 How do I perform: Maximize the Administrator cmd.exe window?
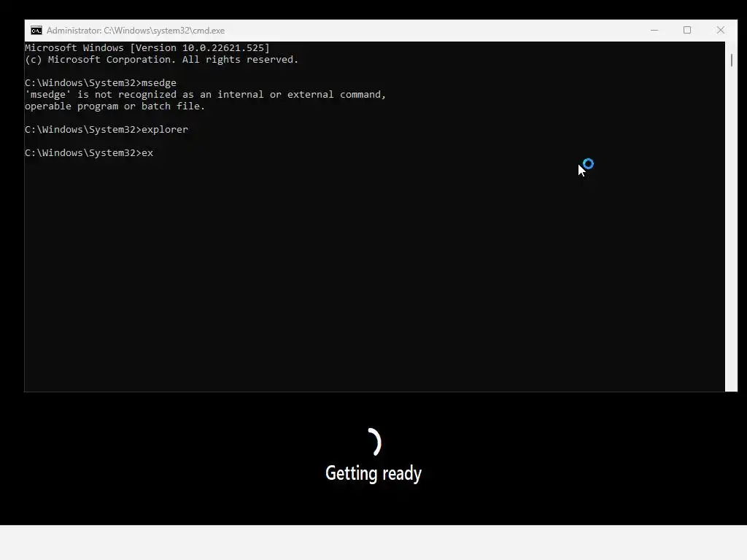687,31
